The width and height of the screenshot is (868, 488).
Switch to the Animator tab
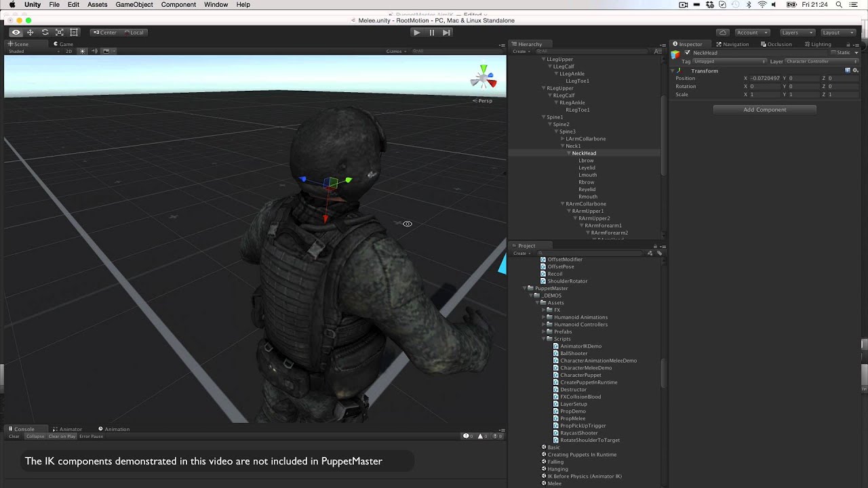pos(66,429)
